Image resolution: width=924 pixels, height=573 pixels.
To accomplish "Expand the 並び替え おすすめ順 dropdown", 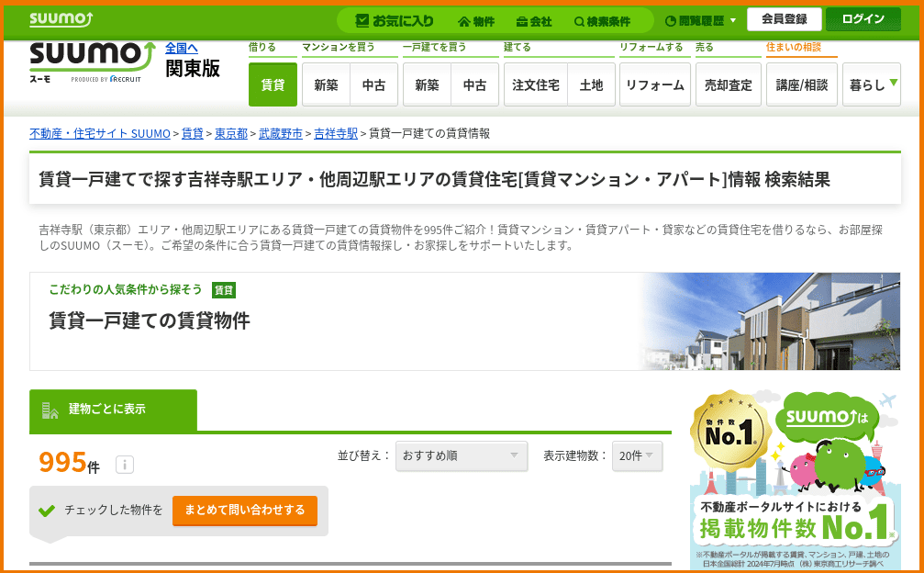I will (x=461, y=455).
